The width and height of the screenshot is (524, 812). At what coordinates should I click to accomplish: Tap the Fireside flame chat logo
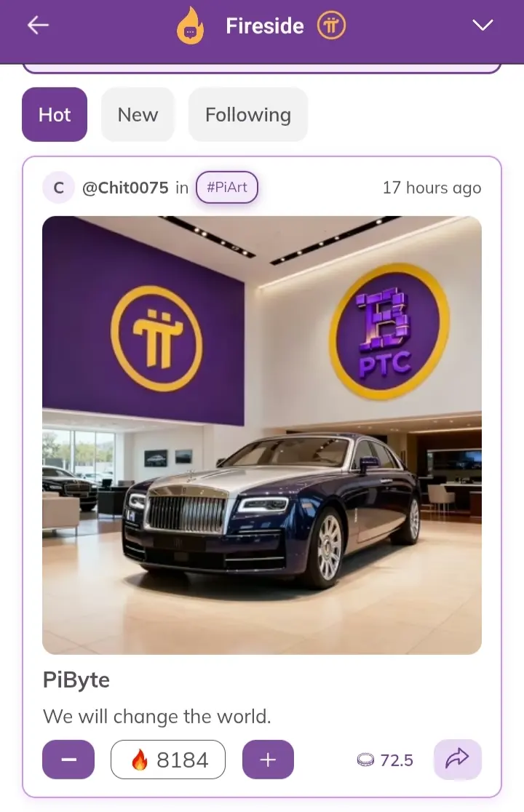pyautogui.click(x=191, y=25)
